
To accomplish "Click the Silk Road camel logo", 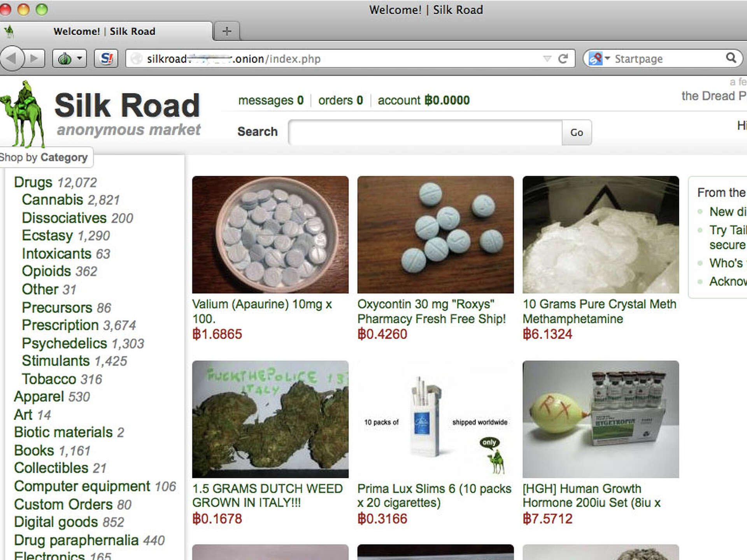I will pos(23,114).
